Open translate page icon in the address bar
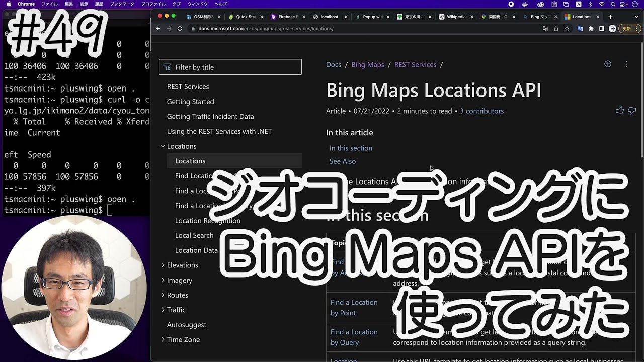Viewport: 644px width, 362px height. (x=545, y=29)
